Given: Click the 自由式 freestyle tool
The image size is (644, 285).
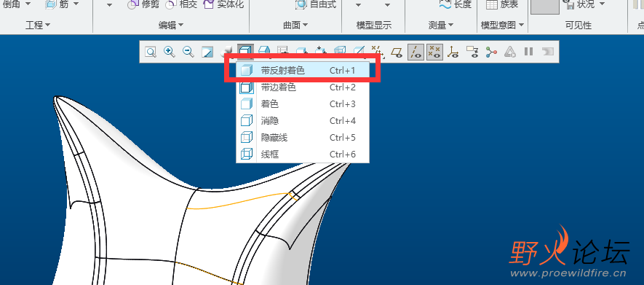Looking at the screenshot, I should pos(315,4).
